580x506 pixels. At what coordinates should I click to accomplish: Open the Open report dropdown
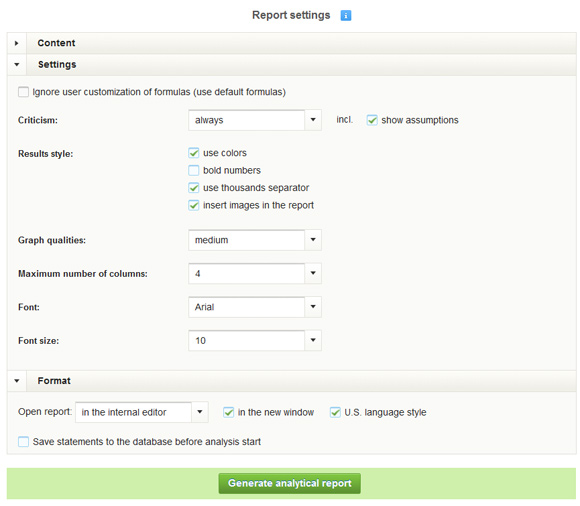(x=142, y=412)
